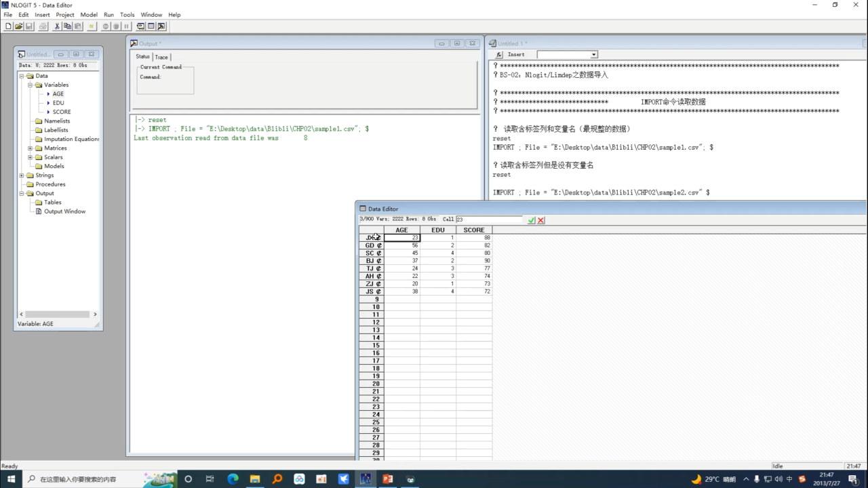Open File Explorer from taskbar

tap(255, 479)
